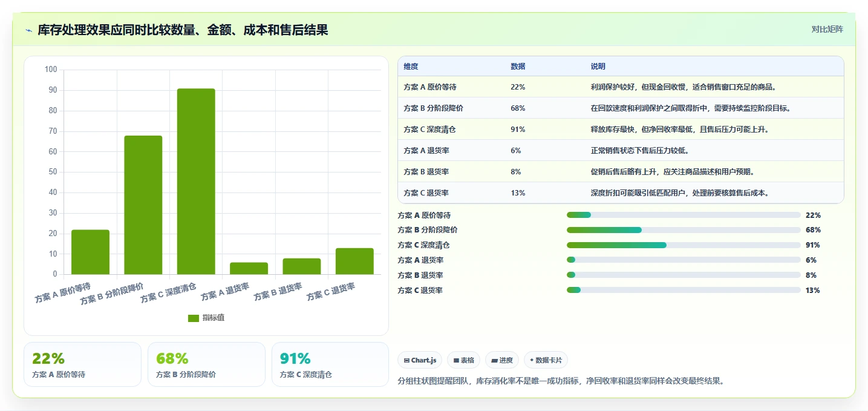Click the 方案 B 分阶段降价 bar in the chart
The height and width of the screenshot is (411, 868).
(143, 205)
